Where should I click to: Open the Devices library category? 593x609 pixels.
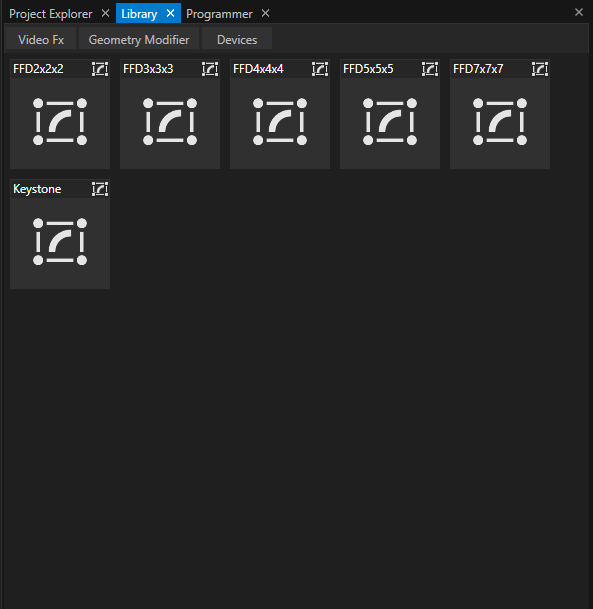pyautogui.click(x=237, y=40)
